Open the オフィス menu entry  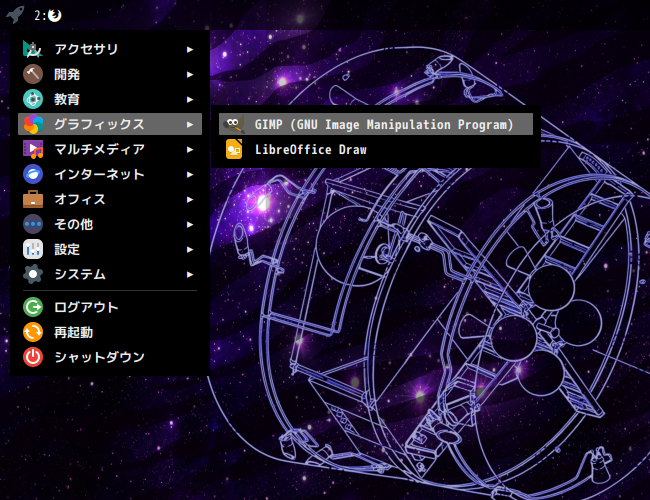[x=110, y=199]
